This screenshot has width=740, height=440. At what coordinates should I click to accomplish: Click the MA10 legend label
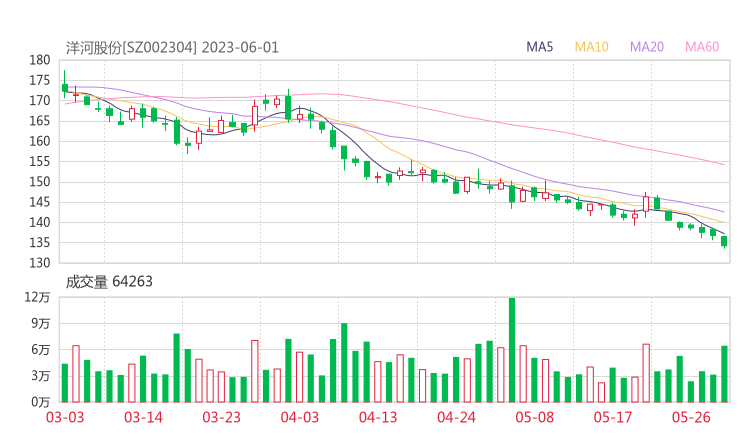click(591, 47)
